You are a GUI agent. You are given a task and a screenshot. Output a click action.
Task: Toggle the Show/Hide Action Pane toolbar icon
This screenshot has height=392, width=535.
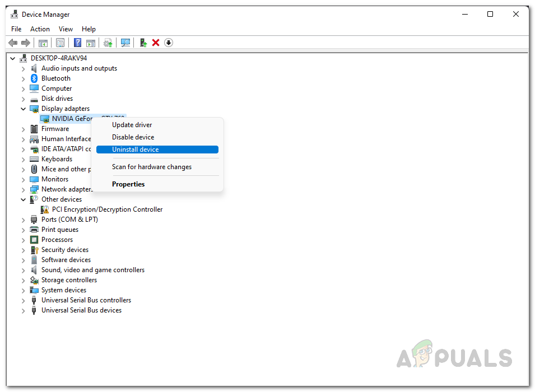click(91, 43)
